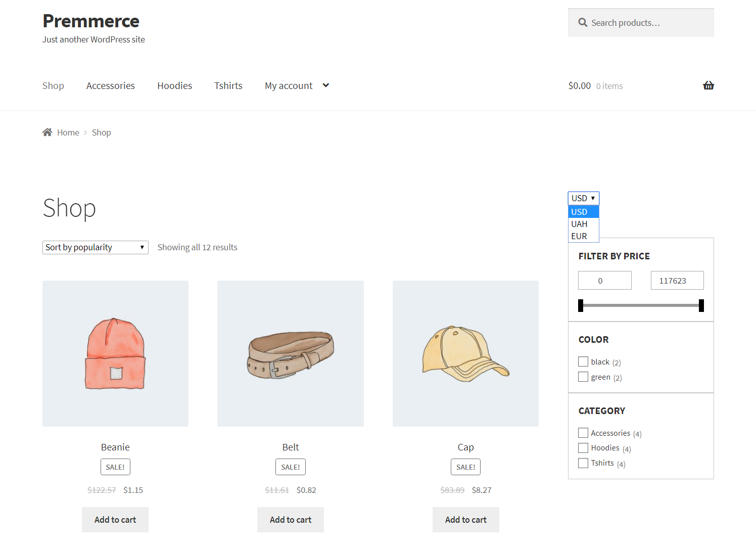Open the Tshirts navigation menu item
Viewport: 756px width, 546px height.
point(228,86)
